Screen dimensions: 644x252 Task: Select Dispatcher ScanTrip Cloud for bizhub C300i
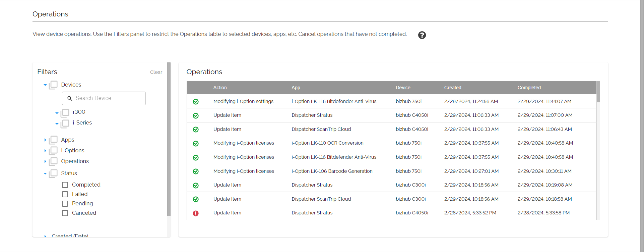tap(321, 199)
